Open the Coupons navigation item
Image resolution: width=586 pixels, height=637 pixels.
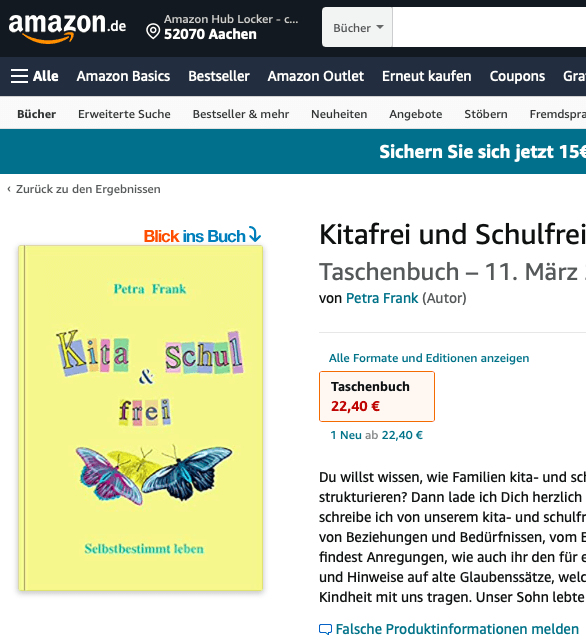(517, 76)
